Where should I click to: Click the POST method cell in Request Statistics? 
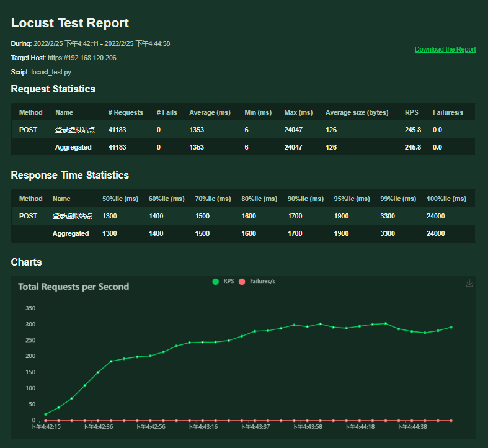pyautogui.click(x=28, y=130)
